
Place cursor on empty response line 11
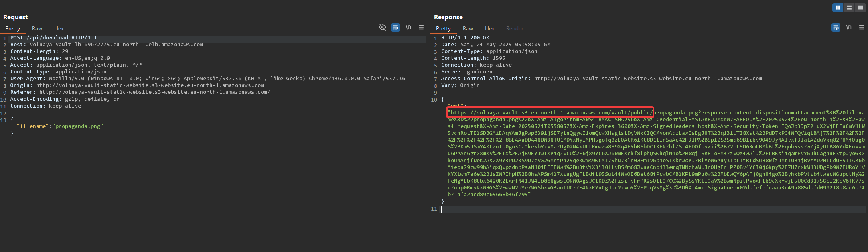654,209
